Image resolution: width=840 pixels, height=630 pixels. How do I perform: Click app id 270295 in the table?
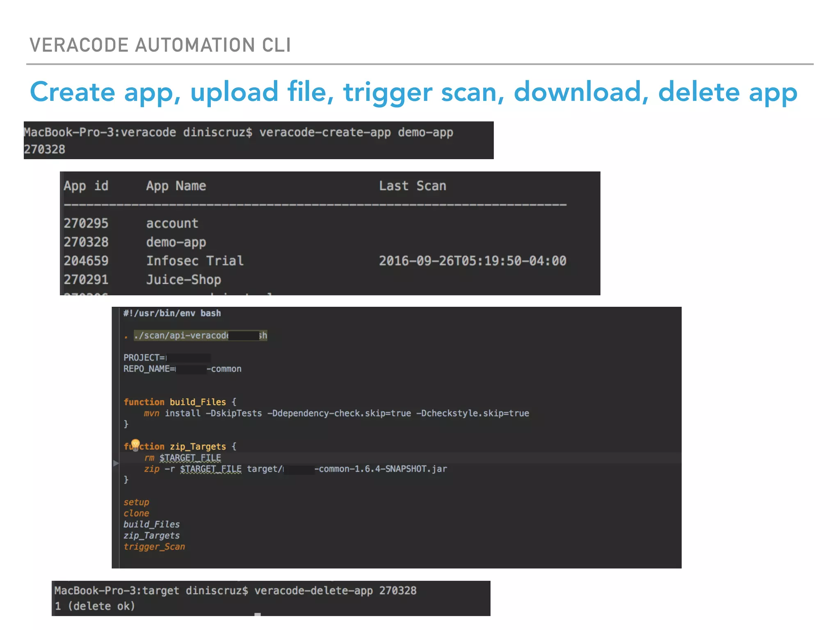tap(86, 224)
